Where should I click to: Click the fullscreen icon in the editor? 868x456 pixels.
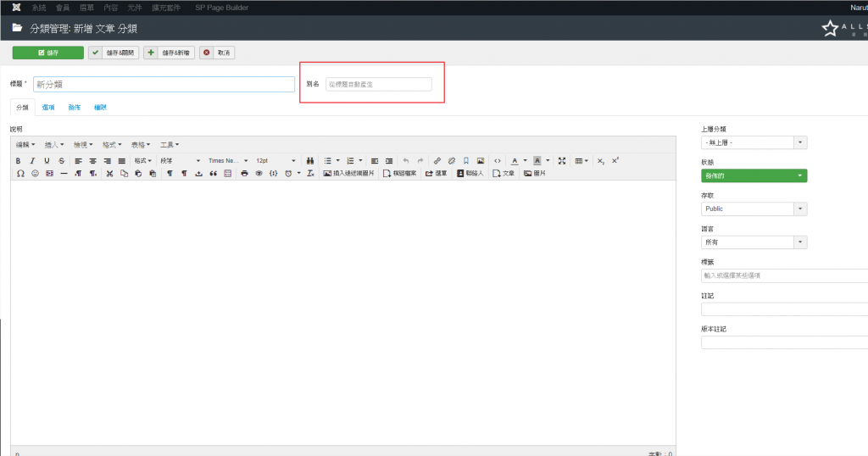click(x=561, y=160)
